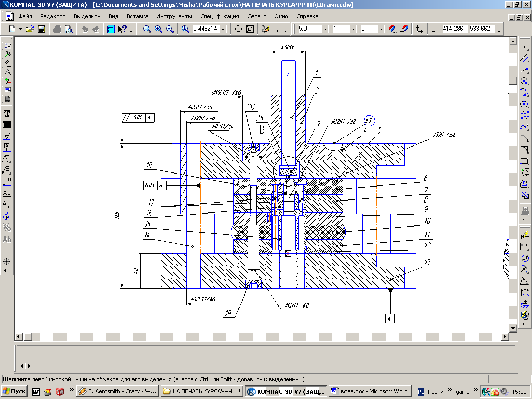Click the Show all fit-to-window icon
The image size is (532, 399).
(x=250, y=29)
